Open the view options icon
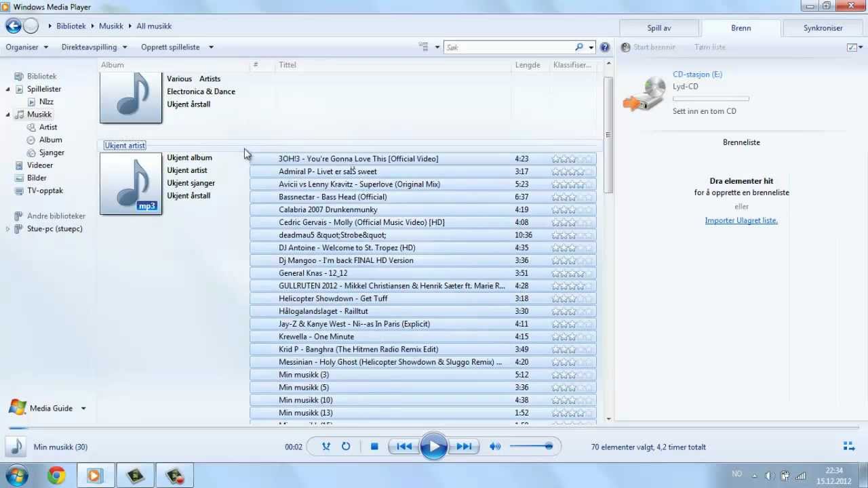868x488 pixels. point(423,47)
